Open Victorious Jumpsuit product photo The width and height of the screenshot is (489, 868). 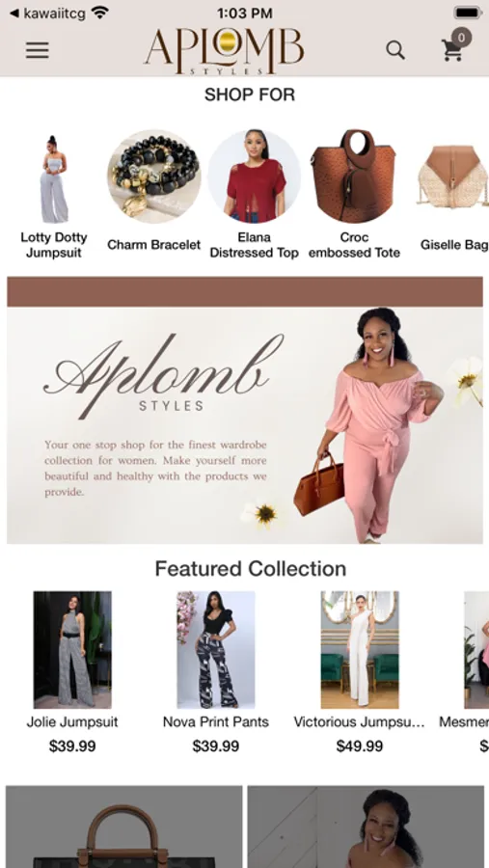pyautogui.click(x=360, y=650)
